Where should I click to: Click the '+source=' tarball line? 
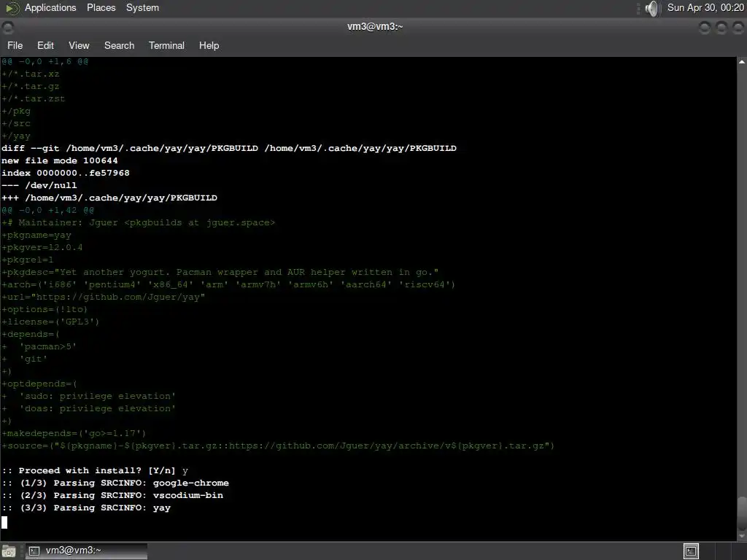pos(278,446)
